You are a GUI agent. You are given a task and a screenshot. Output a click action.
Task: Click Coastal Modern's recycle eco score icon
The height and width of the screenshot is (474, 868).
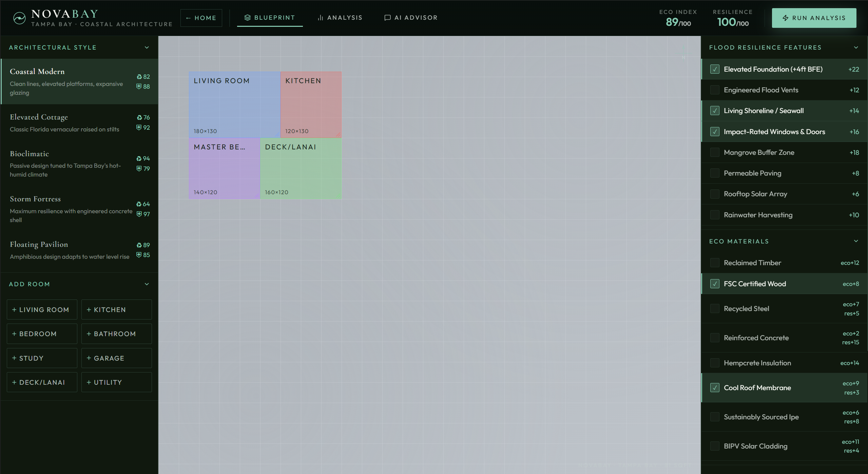pos(139,77)
